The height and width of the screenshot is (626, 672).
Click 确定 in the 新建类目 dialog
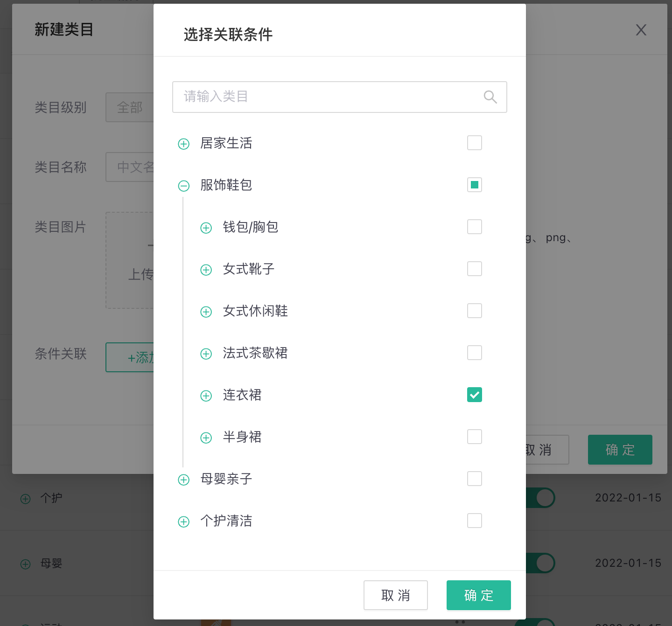point(620,450)
